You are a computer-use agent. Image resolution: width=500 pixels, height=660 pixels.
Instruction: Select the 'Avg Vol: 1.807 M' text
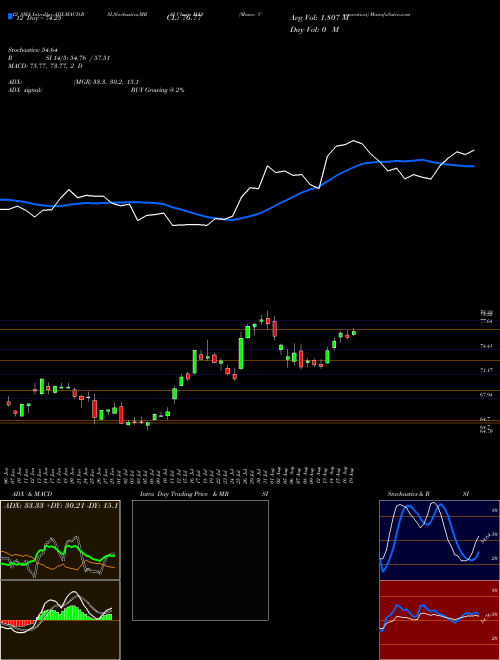[319, 18]
